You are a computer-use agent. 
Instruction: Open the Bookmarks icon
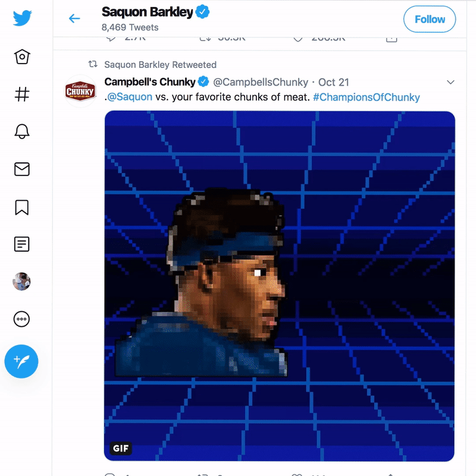point(22,207)
